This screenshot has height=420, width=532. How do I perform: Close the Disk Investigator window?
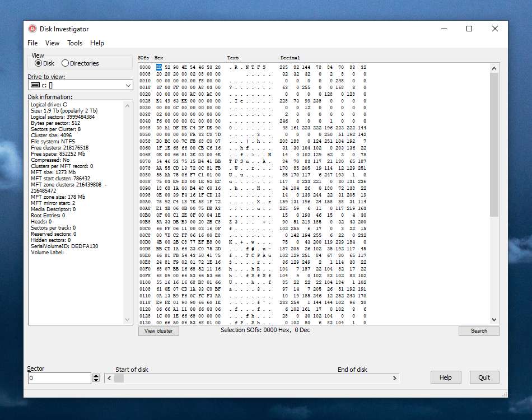(x=495, y=29)
